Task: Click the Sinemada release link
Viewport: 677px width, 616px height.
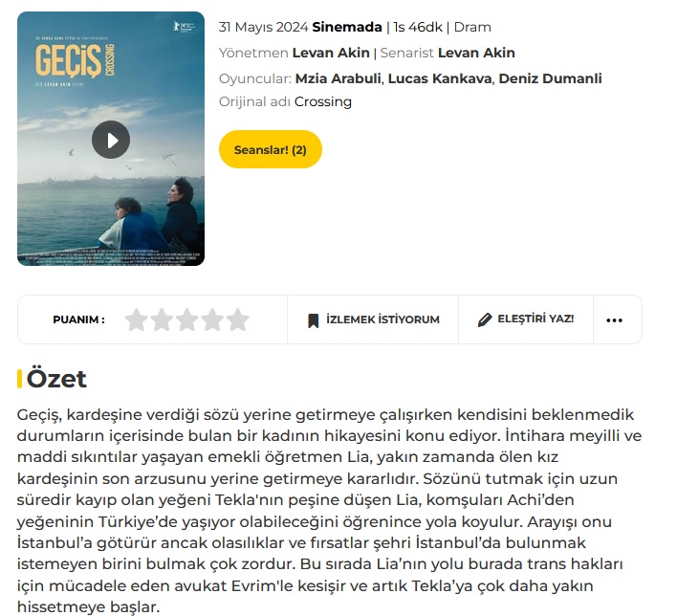Action: (x=347, y=27)
